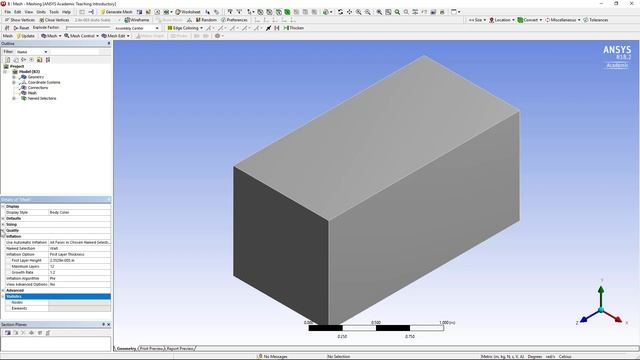Click the Viewports layout icon
The height and width of the screenshot is (360, 640).
(455, 12)
